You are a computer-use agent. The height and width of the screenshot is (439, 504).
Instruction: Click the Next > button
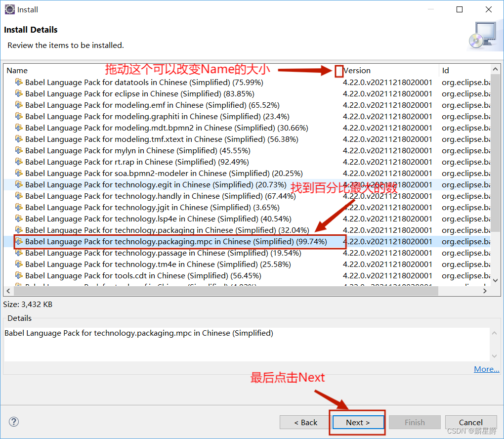[358, 422]
